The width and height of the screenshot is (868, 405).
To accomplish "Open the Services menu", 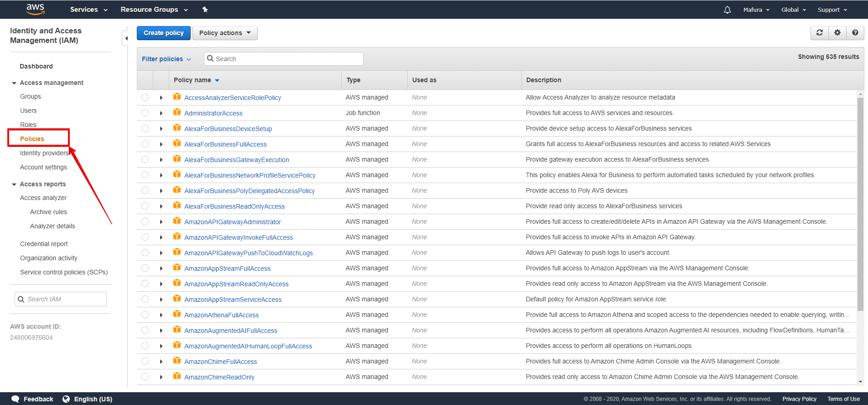I will tap(88, 10).
